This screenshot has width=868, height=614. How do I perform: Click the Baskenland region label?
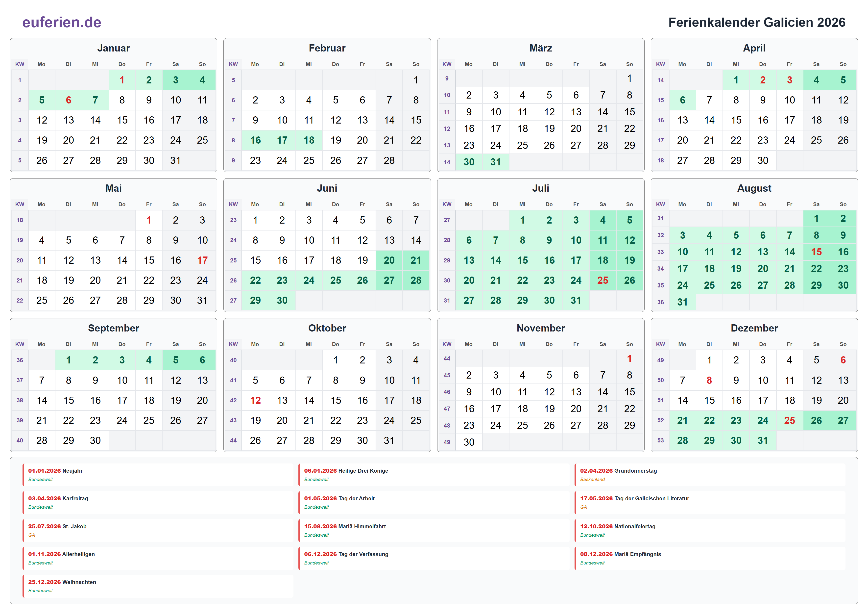coord(592,479)
